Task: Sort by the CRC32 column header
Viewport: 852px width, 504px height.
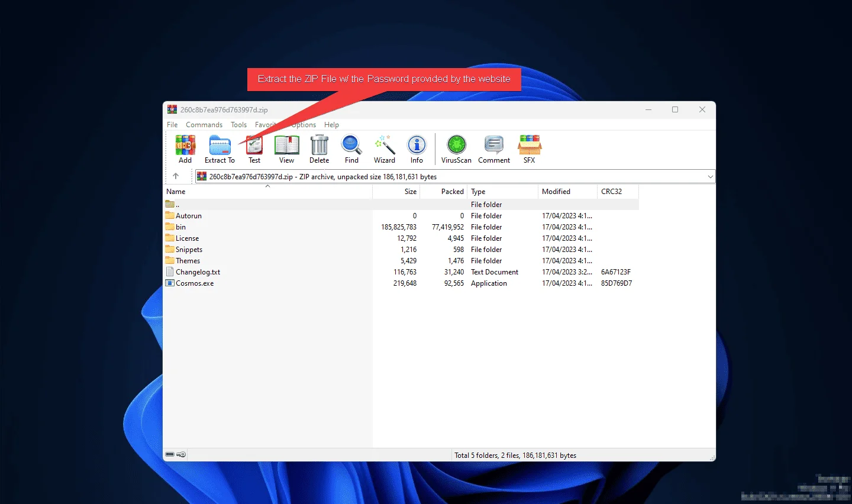Action: tap(618, 192)
